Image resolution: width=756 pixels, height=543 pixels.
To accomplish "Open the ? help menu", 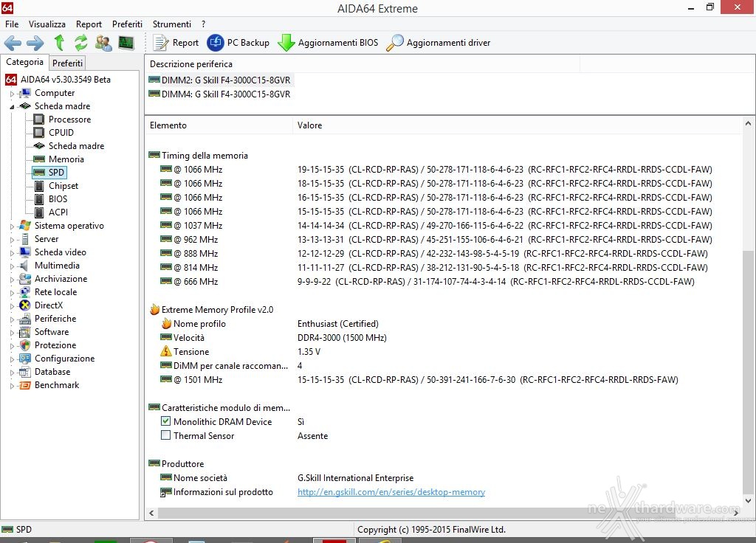I will click(x=204, y=24).
